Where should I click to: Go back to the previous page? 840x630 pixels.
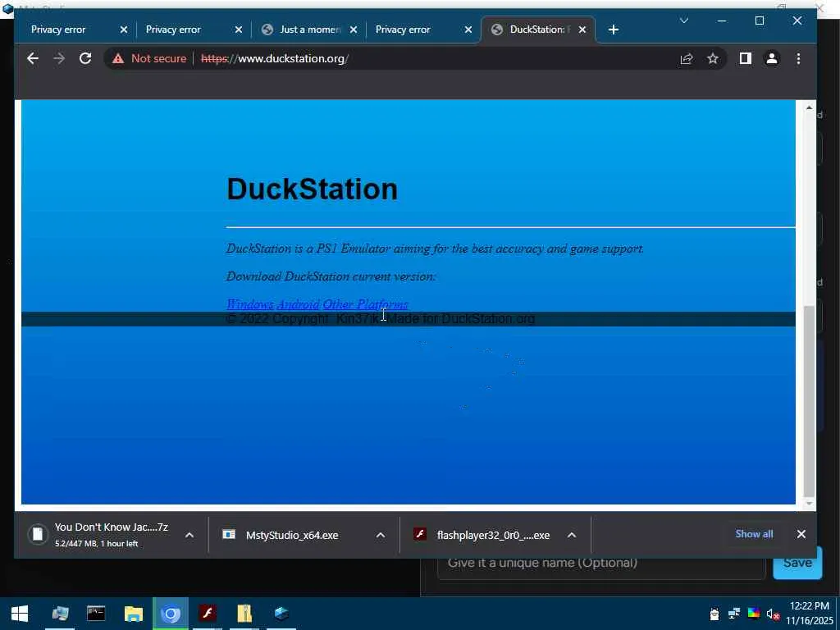click(33, 58)
